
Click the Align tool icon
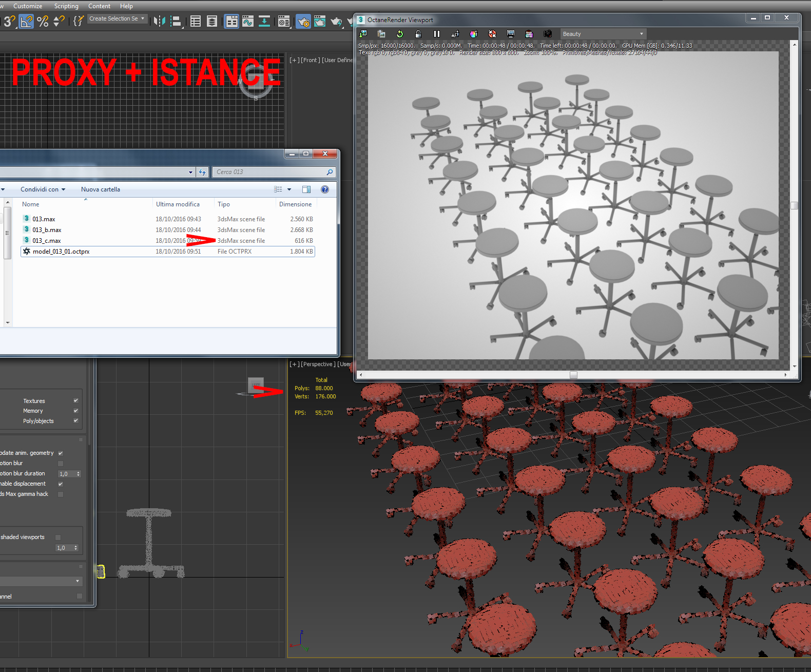click(x=176, y=21)
